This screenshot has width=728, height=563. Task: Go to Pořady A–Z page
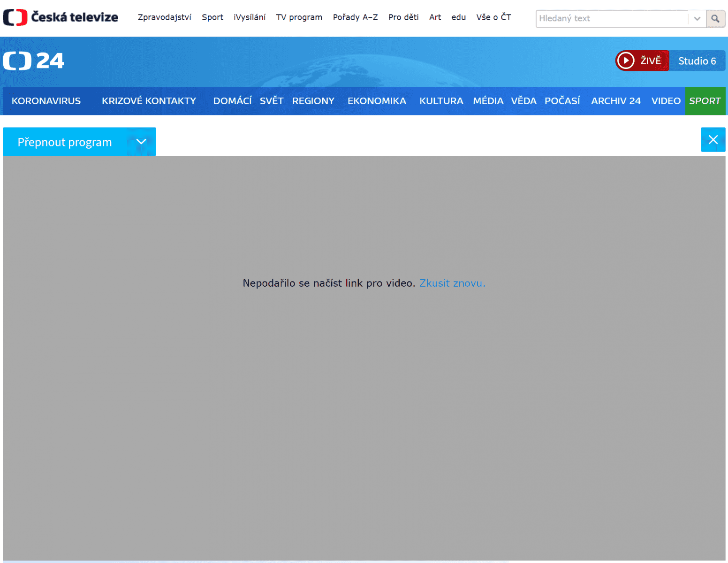point(355,17)
